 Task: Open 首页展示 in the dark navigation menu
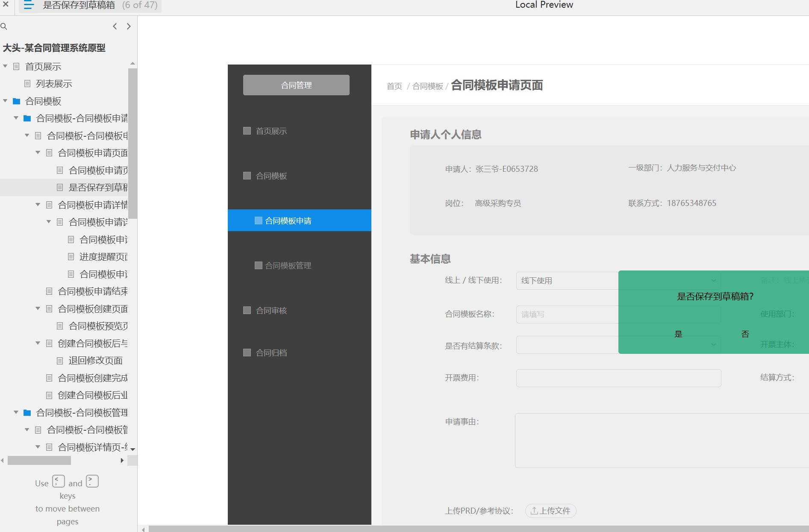click(271, 131)
